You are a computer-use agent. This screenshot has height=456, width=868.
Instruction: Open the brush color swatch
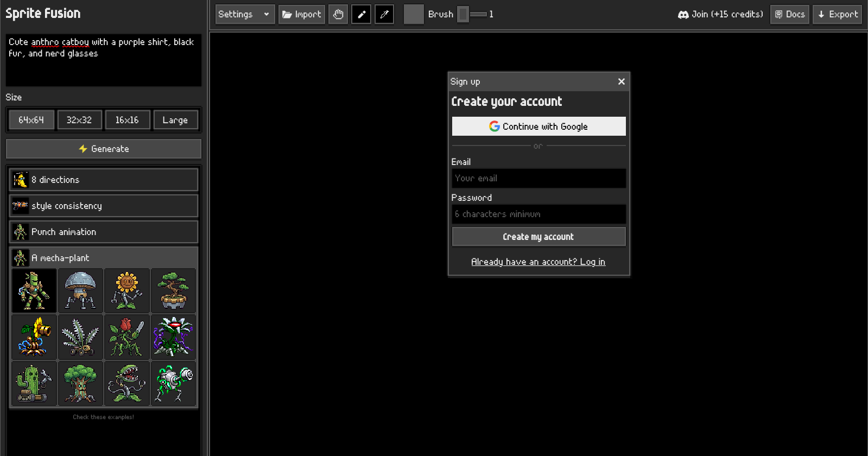(414, 14)
